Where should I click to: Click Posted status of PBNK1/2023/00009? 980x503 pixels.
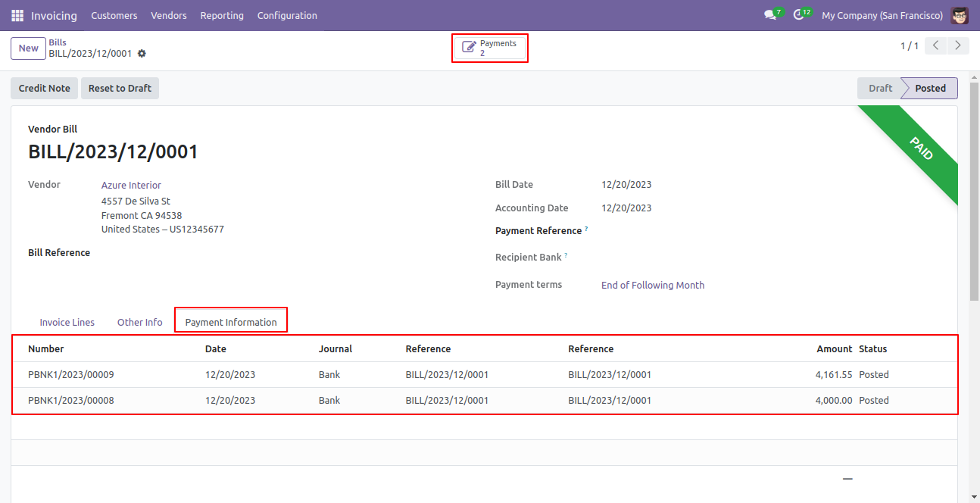point(874,374)
